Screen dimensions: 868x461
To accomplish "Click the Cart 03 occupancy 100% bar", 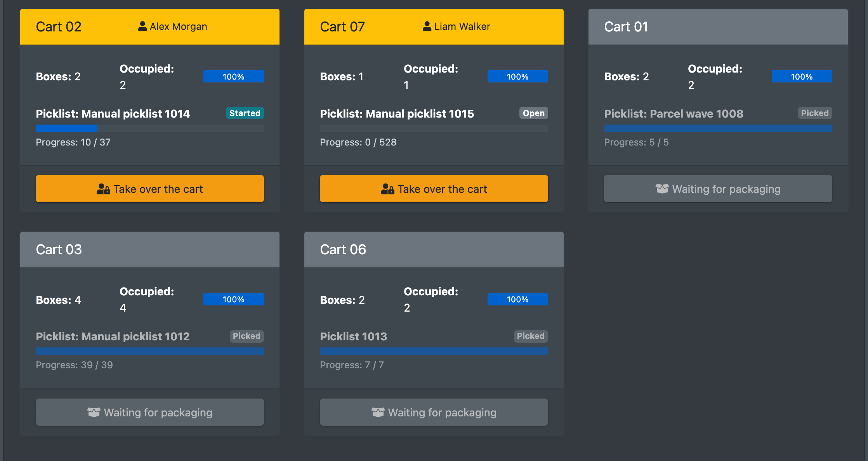I will coord(234,299).
